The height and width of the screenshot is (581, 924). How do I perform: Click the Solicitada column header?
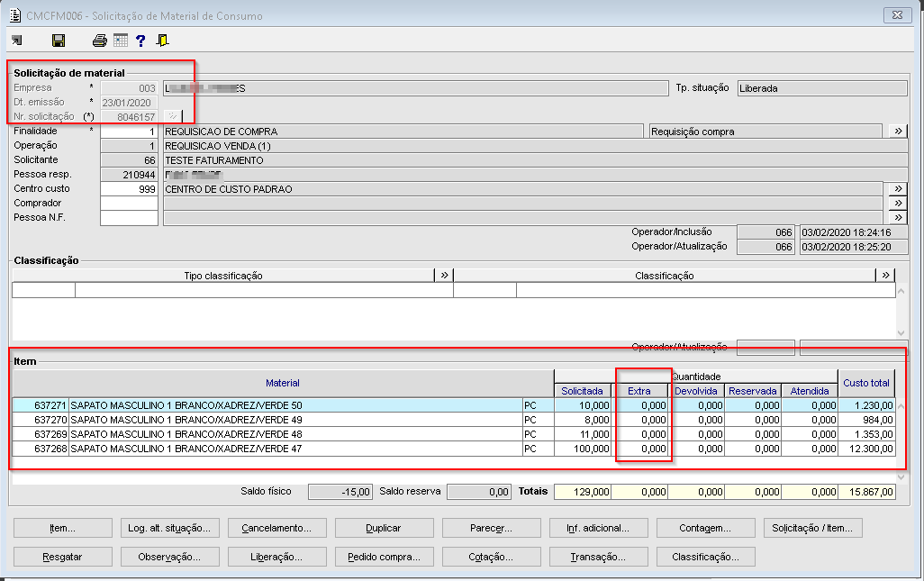(582, 391)
